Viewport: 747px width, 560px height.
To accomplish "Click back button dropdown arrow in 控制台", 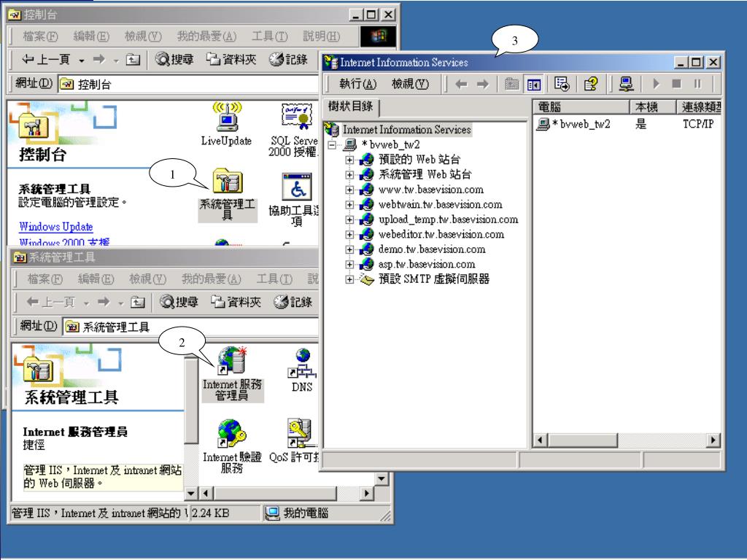I will click(x=82, y=61).
